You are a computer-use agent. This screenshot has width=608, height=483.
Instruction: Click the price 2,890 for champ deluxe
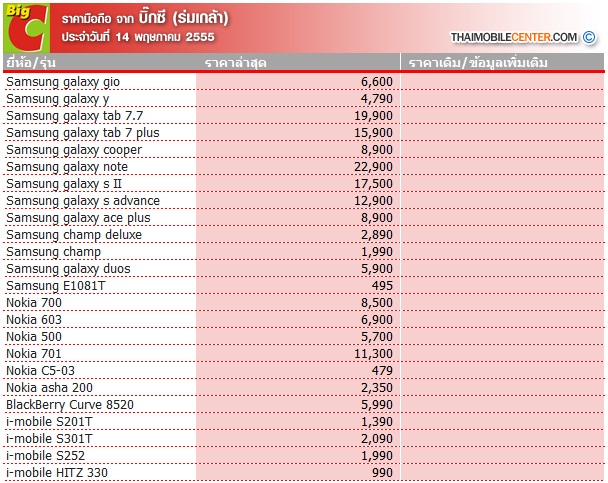coord(377,235)
